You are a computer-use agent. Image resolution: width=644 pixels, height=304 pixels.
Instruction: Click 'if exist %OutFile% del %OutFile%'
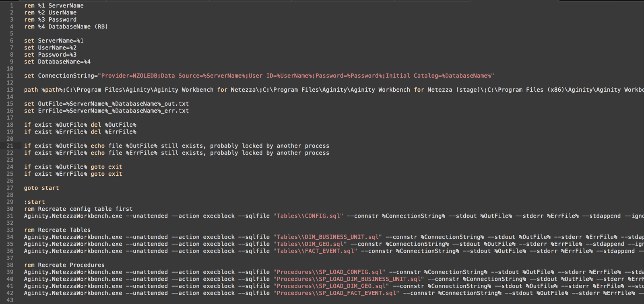pos(80,125)
